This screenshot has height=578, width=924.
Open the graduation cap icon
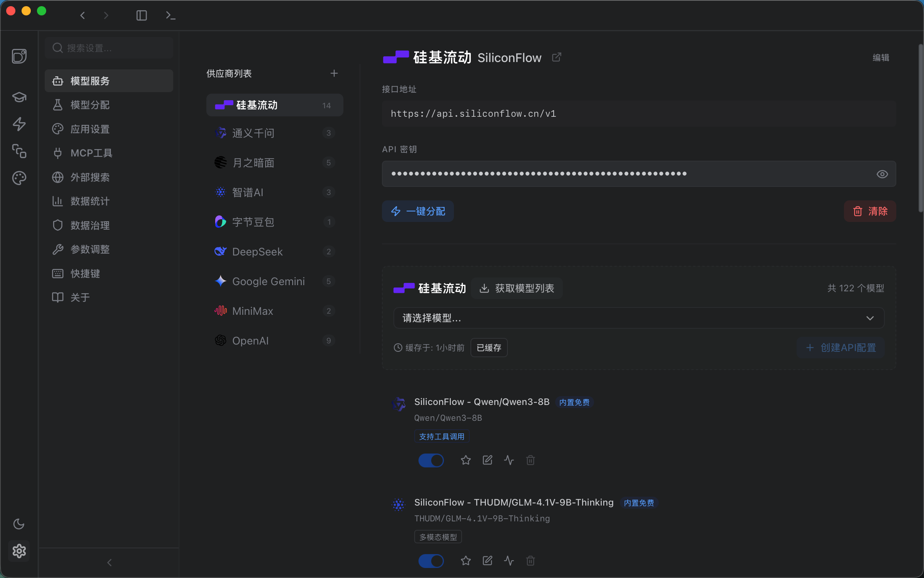pyautogui.click(x=19, y=97)
